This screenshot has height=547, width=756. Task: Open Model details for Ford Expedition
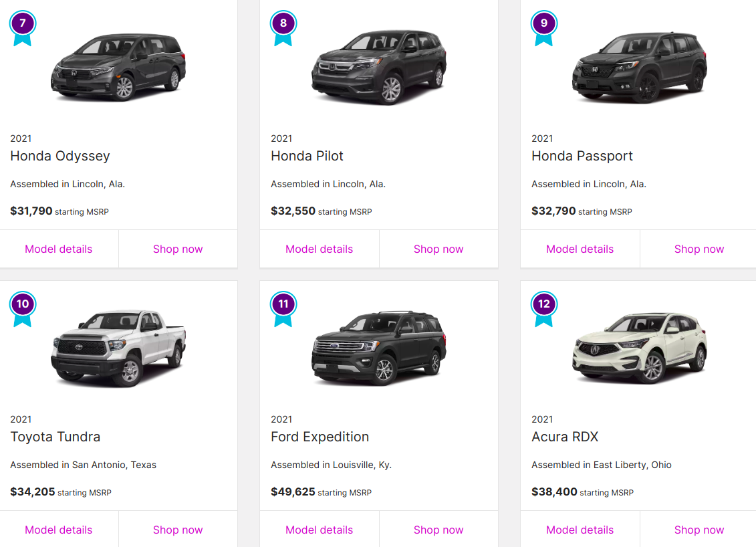coord(320,530)
